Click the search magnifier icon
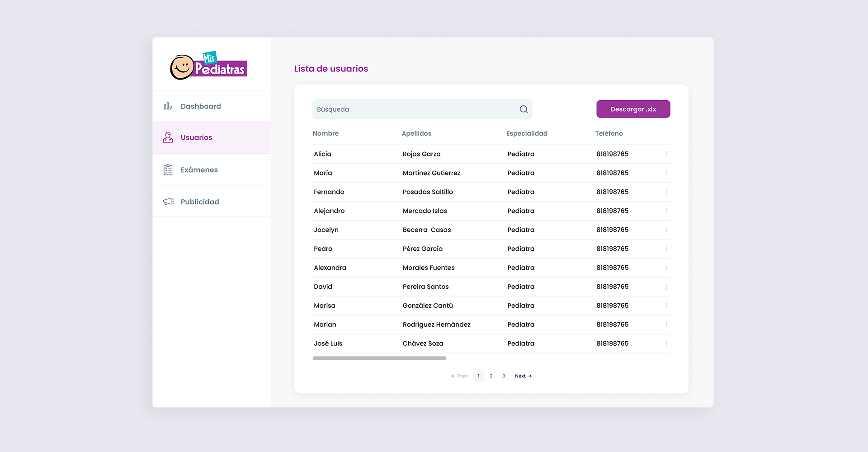Viewport: 868px width, 452px height. point(524,109)
